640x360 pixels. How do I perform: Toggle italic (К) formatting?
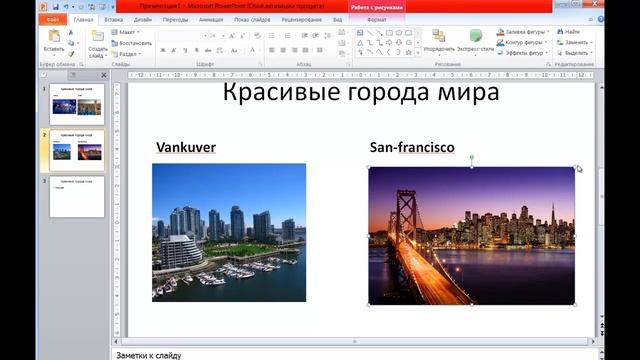click(174, 50)
